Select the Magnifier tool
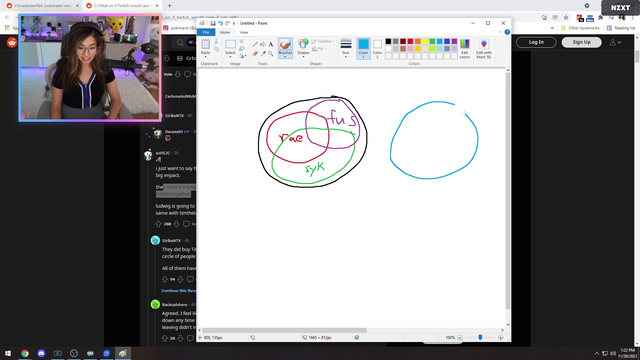The height and width of the screenshot is (360, 640). coord(271,53)
